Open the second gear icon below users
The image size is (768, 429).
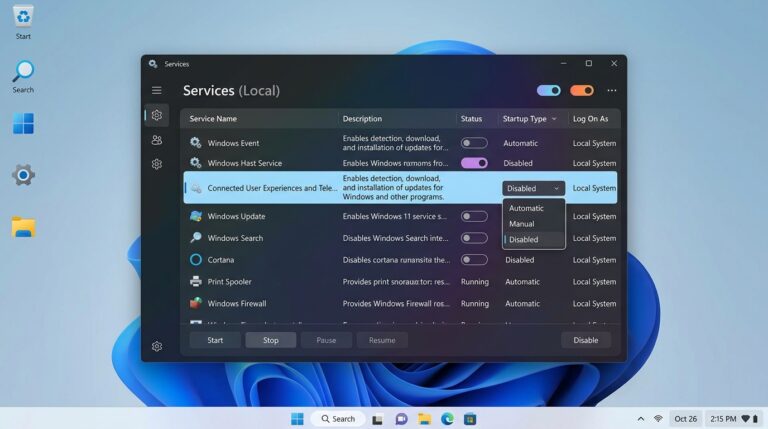(x=157, y=164)
